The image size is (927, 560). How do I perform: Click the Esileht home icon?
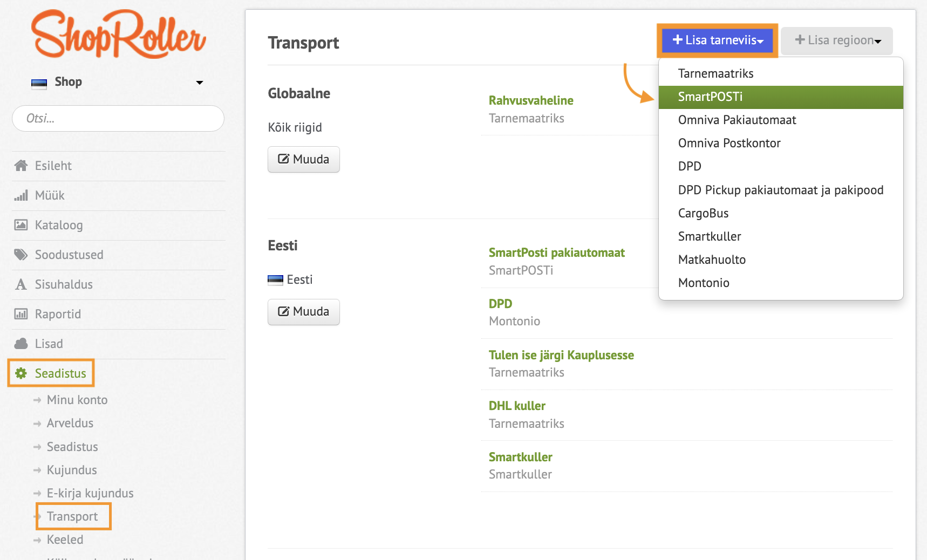point(21,166)
